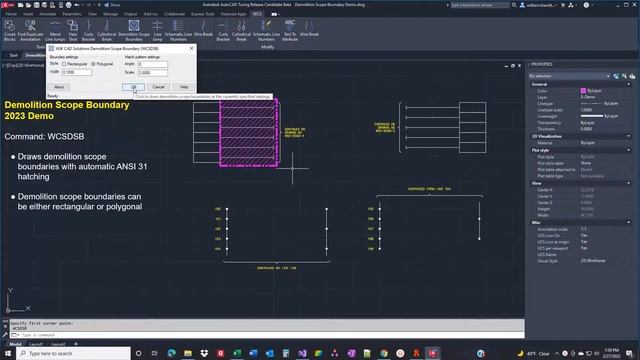Open Find Duplicate Annotation tool
Image resolution: width=640 pixels, height=360 pixels.
(x=30, y=30)
